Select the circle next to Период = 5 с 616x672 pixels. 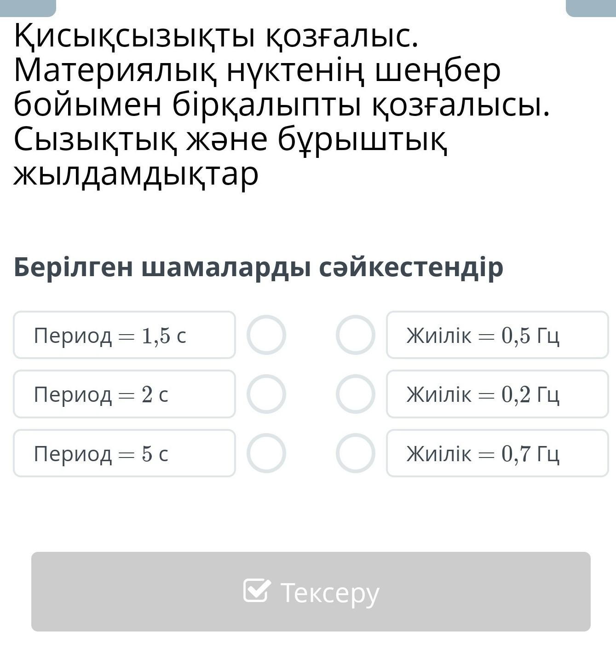(266, 453)
